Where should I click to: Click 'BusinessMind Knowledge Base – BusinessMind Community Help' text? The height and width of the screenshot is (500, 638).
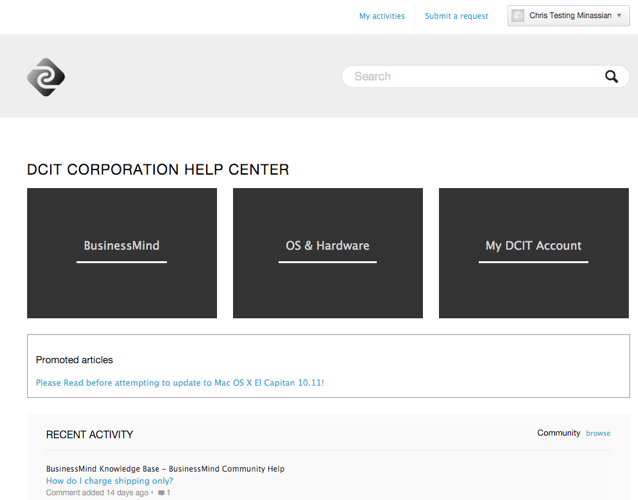165,469
